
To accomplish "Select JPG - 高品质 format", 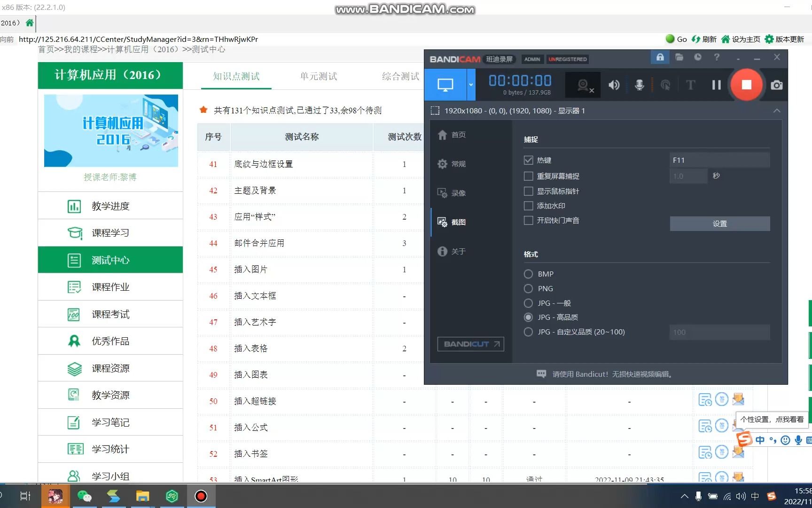I will [528, 317].
